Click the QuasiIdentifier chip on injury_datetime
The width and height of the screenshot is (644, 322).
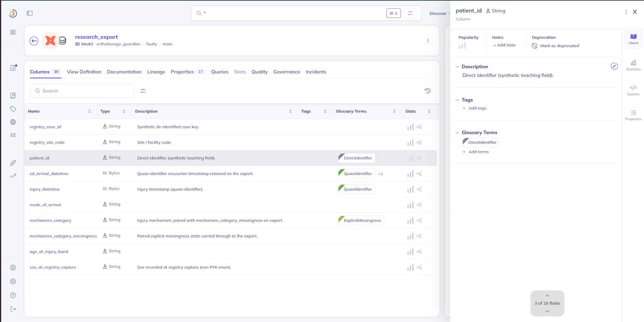click(356, 189)
